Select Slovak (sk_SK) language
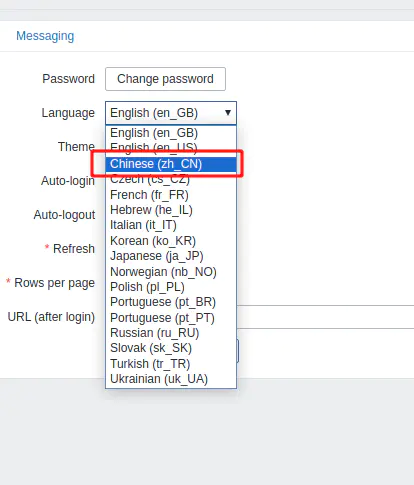The height and width of the screenshot is (485, 414). click(171, 348)
